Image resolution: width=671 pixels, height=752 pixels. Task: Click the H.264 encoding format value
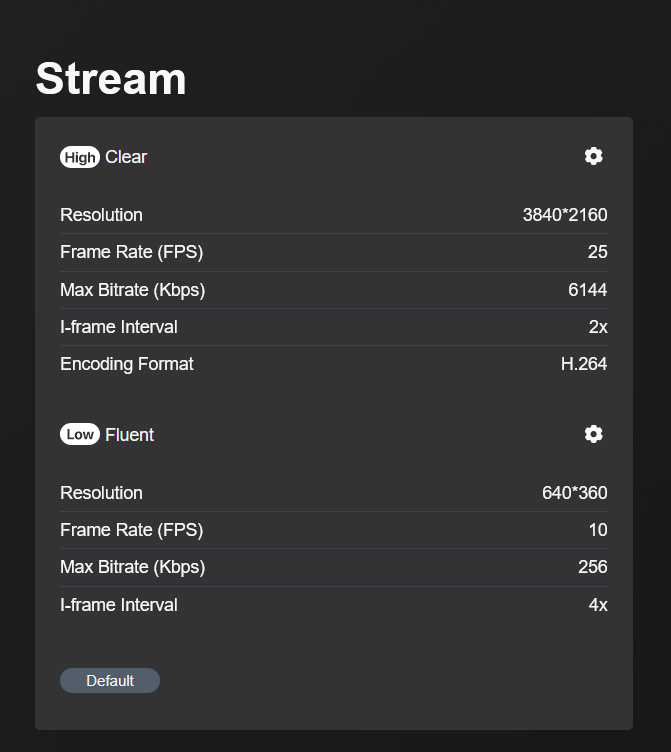tap(584, 364)
